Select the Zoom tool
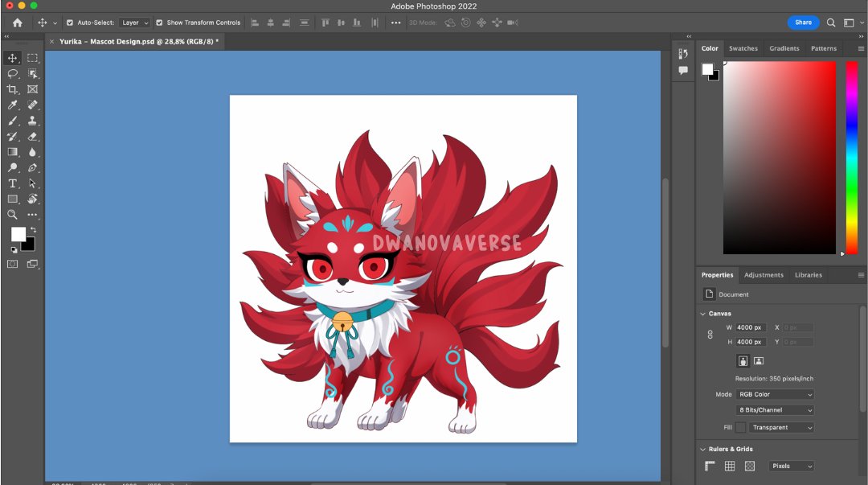The width and height of the screenshot is (868, 485). point(12,215)
